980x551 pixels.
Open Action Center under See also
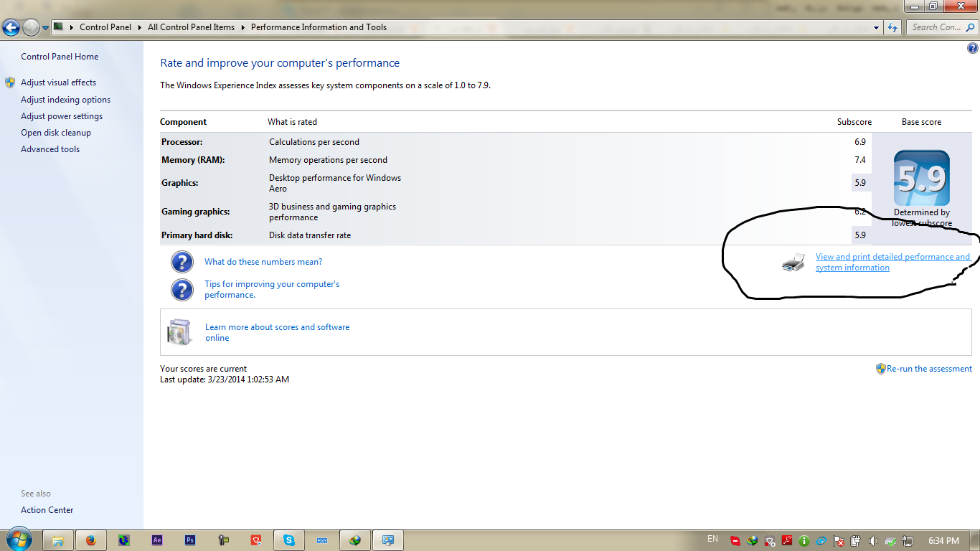47,510
